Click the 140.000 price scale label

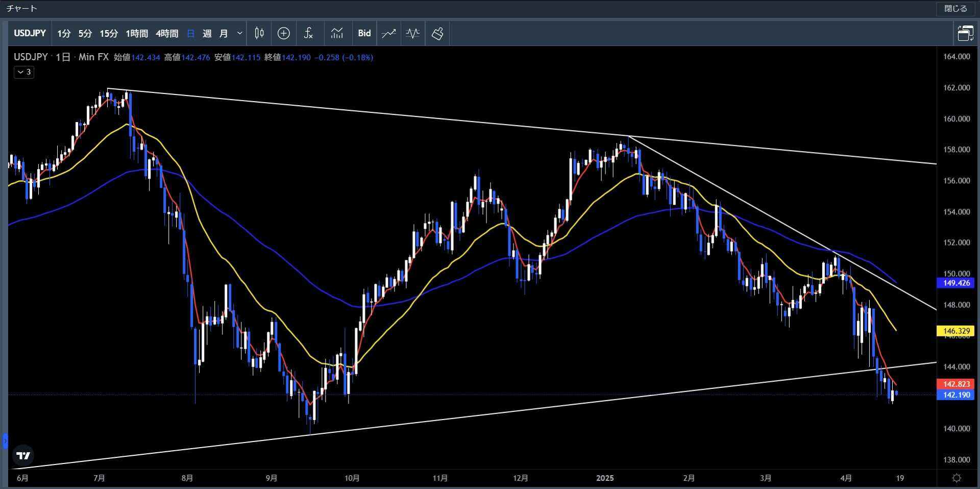[x=956, y=429]
